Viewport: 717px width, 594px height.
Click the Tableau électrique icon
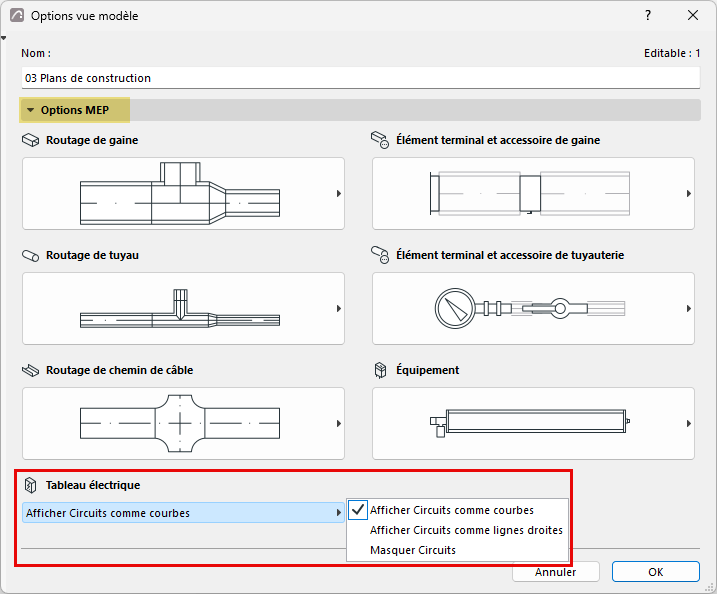click(30, 485)
